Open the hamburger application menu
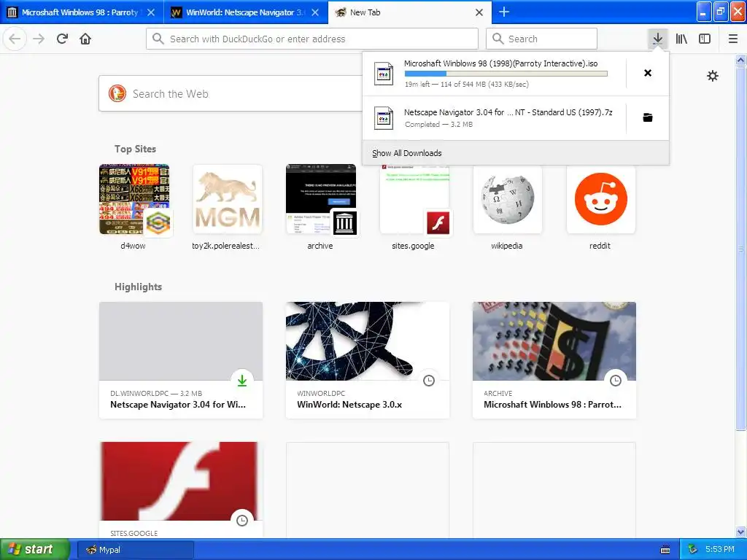The height and width of the screenshot is (560, 747). [x=732, y=39]
